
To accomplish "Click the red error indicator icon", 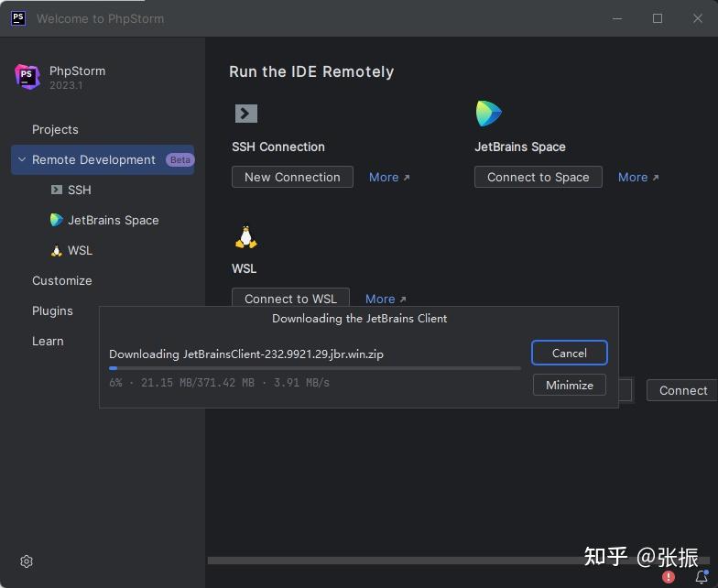I will pos(669,577).
